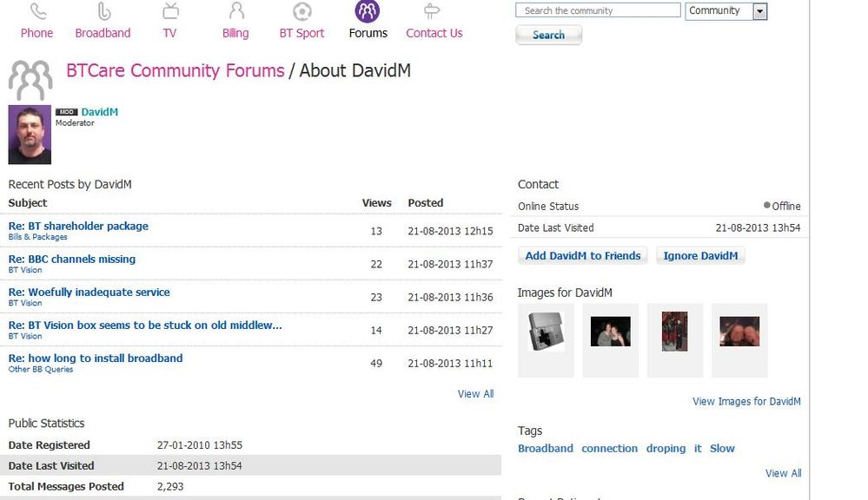Open the Billing person icon
The width and height of the screenshot is (868, 500).
point(236,11)
